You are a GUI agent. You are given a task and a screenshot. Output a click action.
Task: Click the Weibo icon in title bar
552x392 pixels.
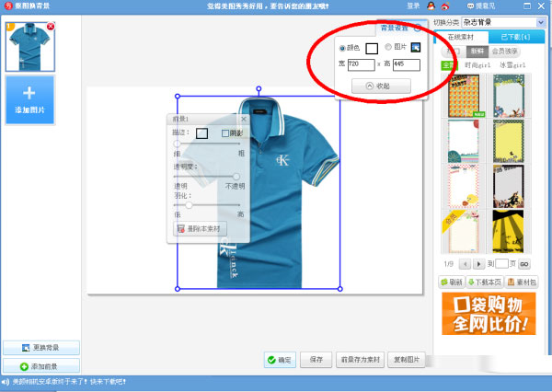pyautogui.click(x=445, y=6)
